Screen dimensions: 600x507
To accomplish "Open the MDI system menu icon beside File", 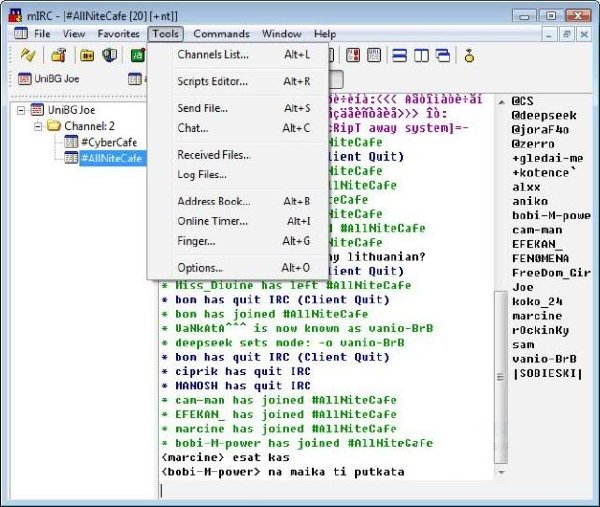I will 21,34.
